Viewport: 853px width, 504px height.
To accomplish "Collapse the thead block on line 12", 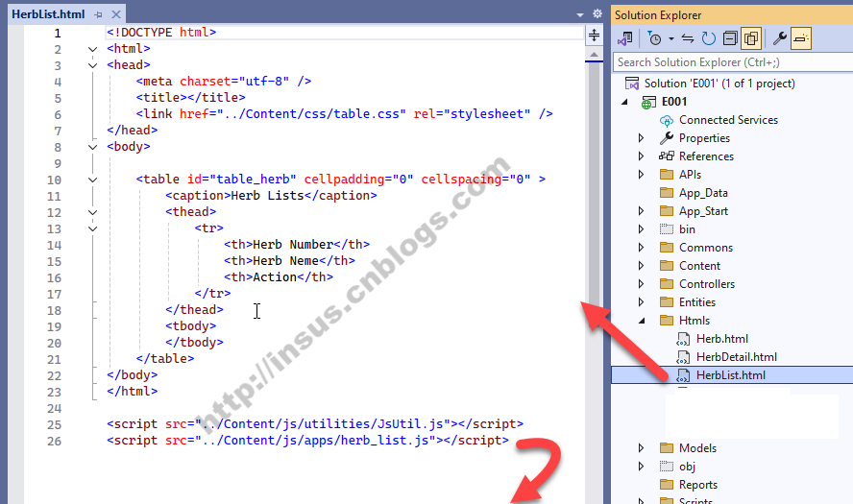I will (92, 212).
